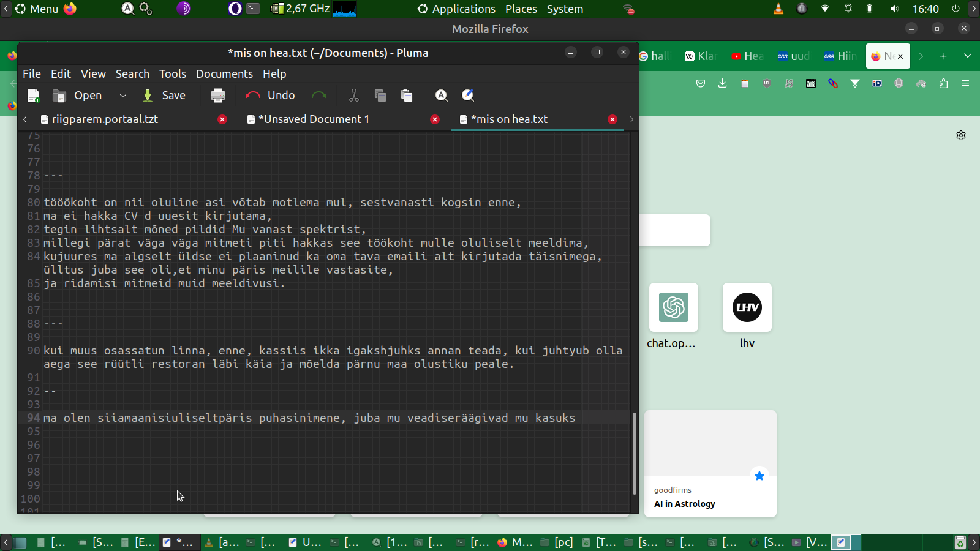Click the Pluma vertical scrollbar handle
Viewport: 980px width, 551px height.
(634, 453)
